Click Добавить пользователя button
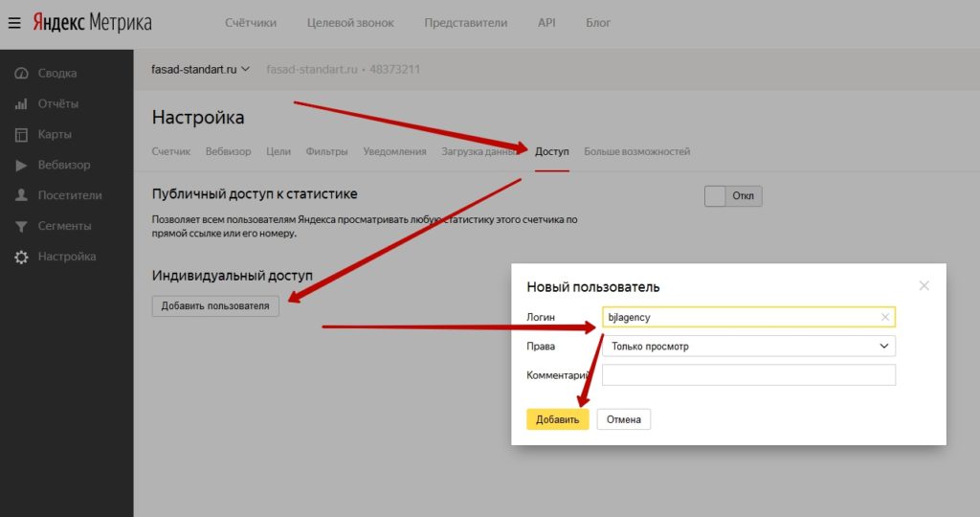The width and height of the screenshot is (980, 517). coord(215,305)
